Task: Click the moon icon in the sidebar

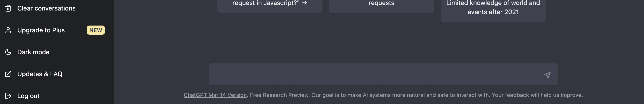Action: coord(8,52)
